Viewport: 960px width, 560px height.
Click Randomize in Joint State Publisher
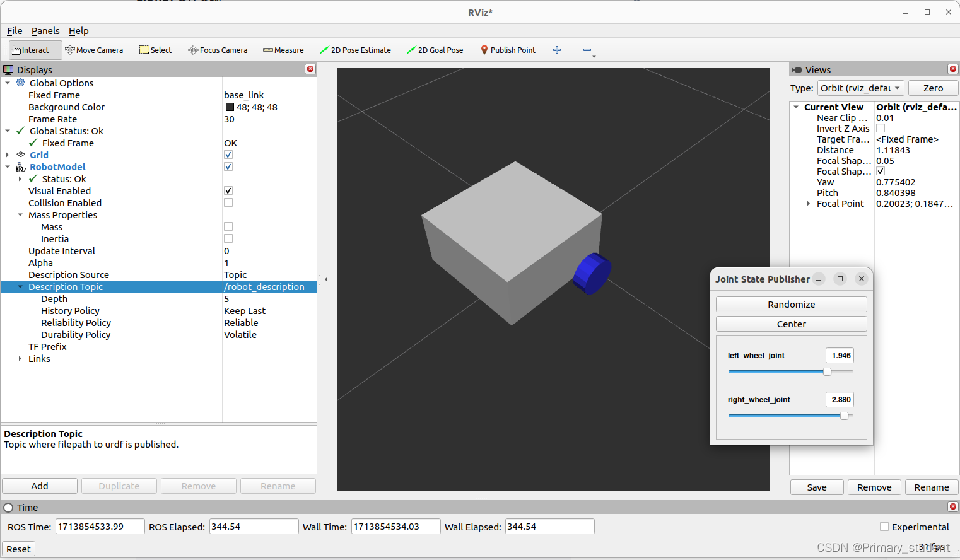792,305
